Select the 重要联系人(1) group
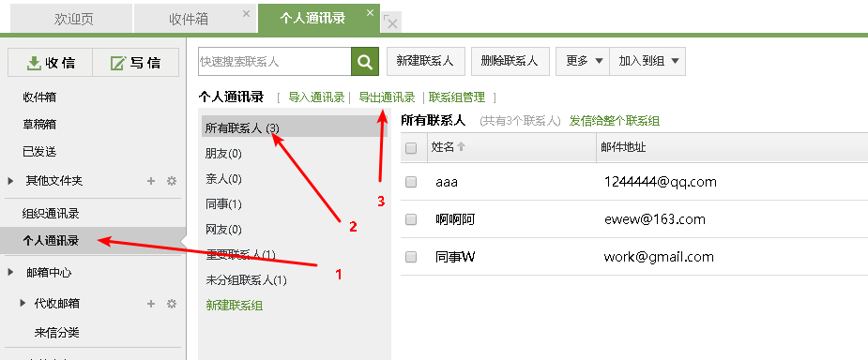Screen dimensions: 868x360 (241, 255)
